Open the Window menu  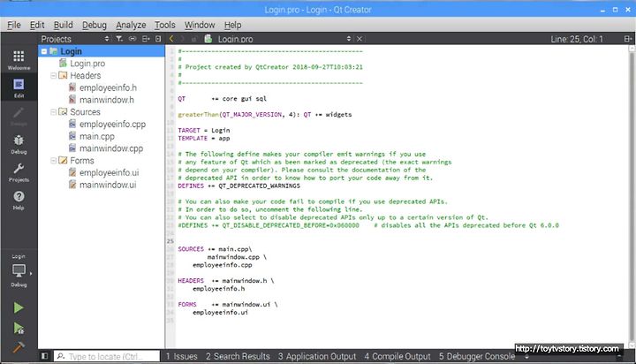pyautogui.click(x=200, y=25)
